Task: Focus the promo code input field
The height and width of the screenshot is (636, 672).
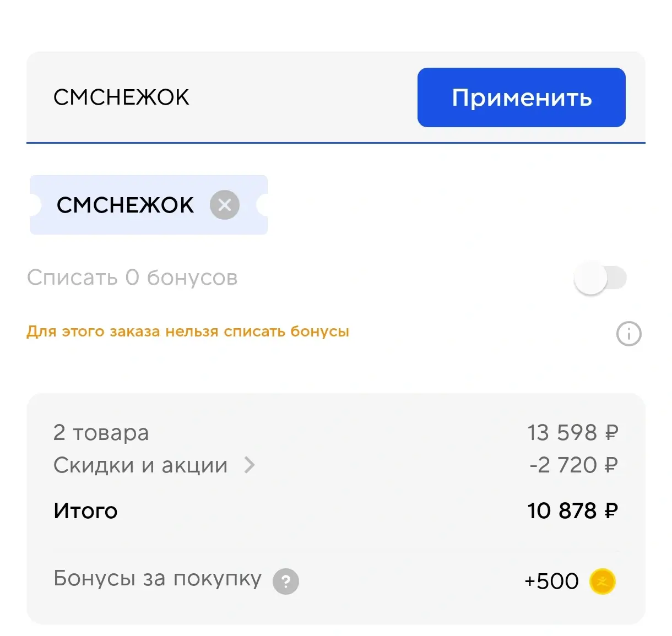Action: (x=220, y=97)
